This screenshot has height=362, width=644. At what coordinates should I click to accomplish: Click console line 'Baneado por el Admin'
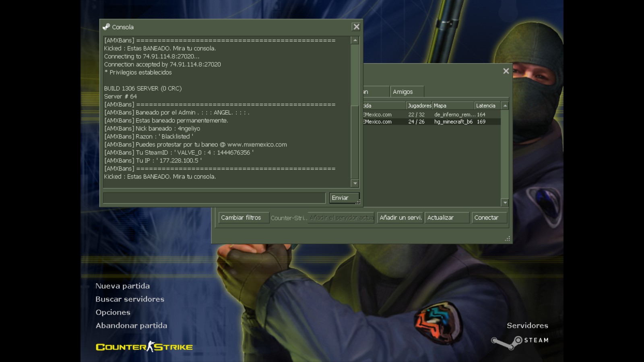[x=177, y=113]
